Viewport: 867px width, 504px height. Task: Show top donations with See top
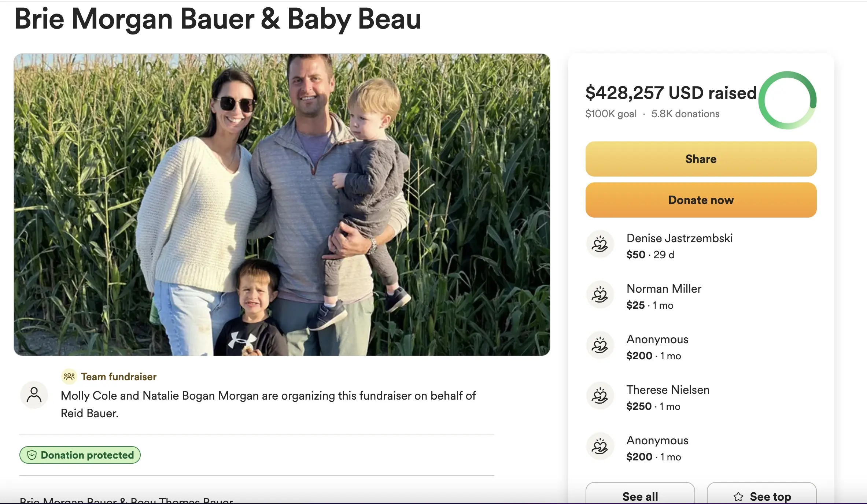pyautogui.click(x=762, y=496)
